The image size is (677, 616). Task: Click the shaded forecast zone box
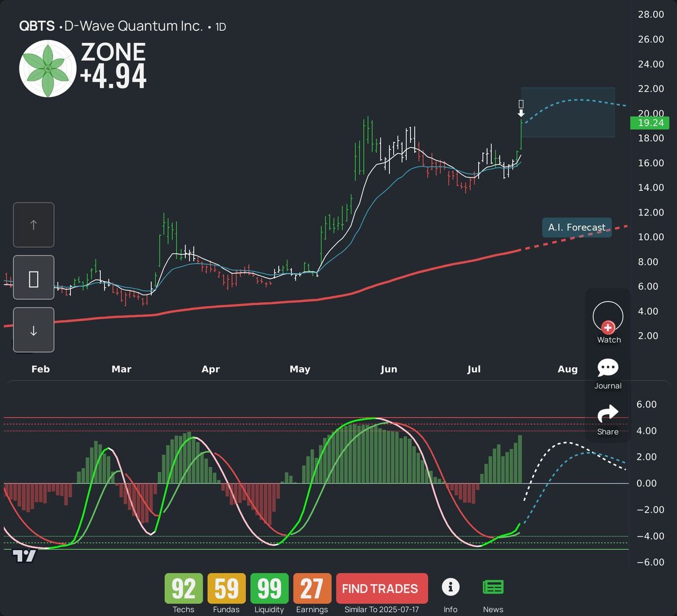567,112
